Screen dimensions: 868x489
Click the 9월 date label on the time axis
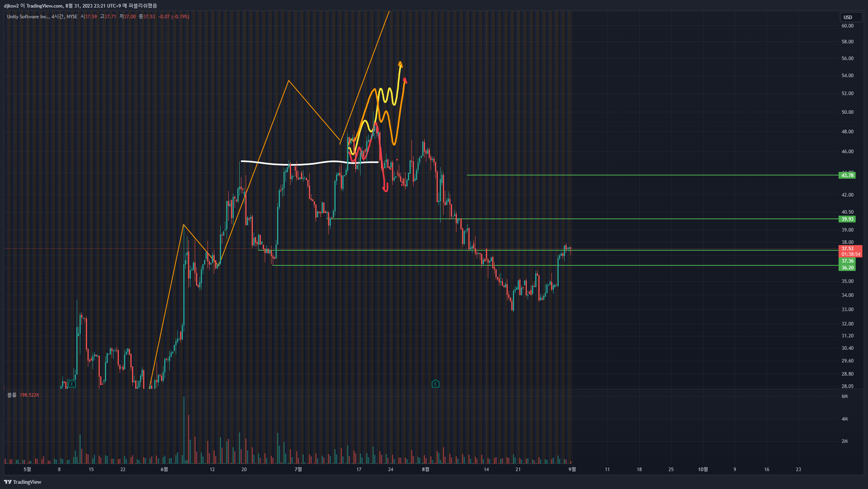572,470
